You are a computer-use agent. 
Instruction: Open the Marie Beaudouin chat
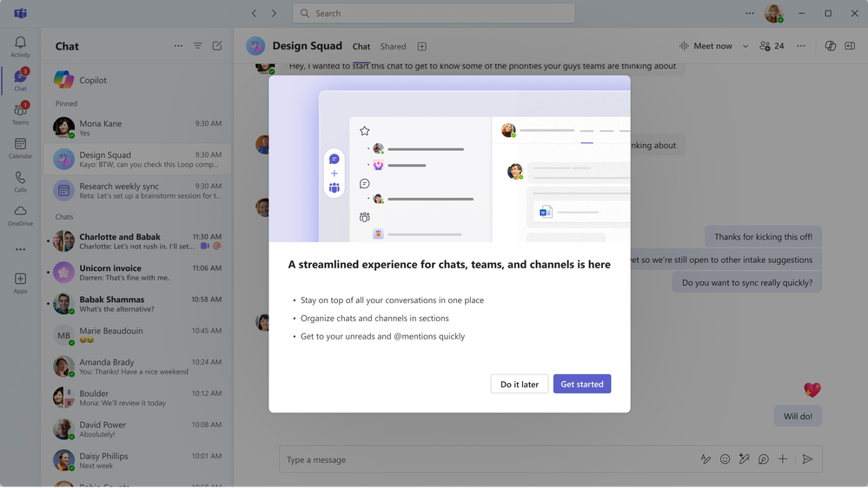click(x=137, y=334)
